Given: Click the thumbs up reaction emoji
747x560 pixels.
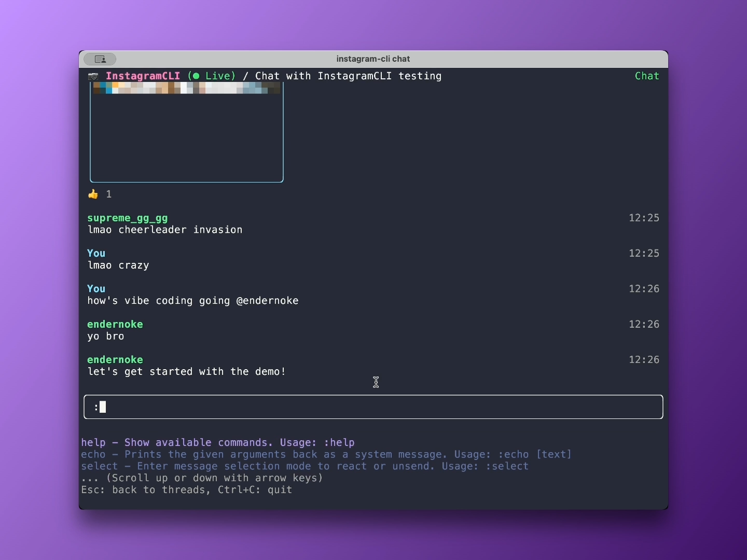Looking at the screenshot, I should pyautogui.click(x=93, y=194).
